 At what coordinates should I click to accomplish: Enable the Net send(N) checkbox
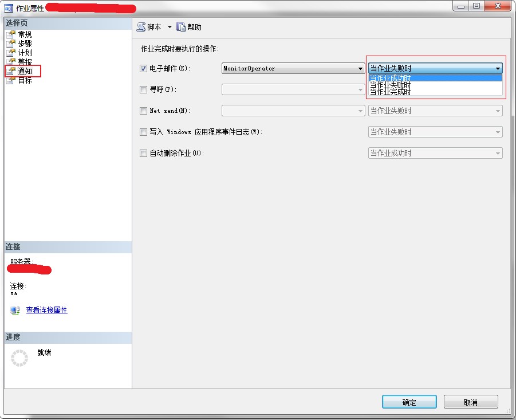tap(143, 111)
